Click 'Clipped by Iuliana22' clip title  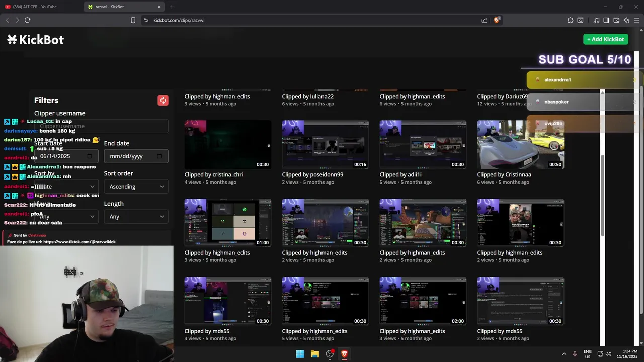click(x=308, y=96)
